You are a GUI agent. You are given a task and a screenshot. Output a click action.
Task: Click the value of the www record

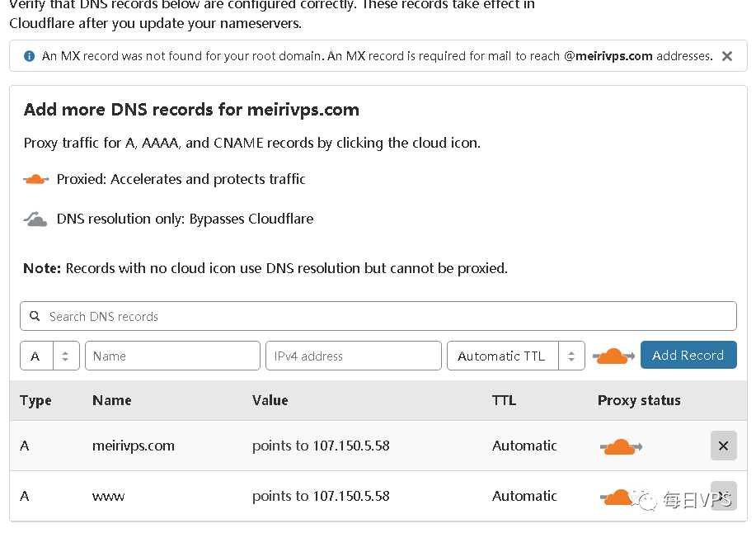click(321, 496)
